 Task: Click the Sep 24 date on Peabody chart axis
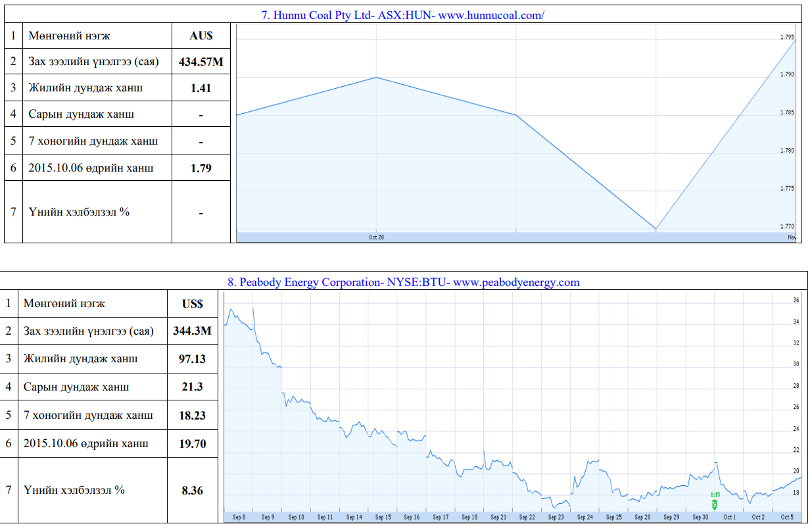585,517
